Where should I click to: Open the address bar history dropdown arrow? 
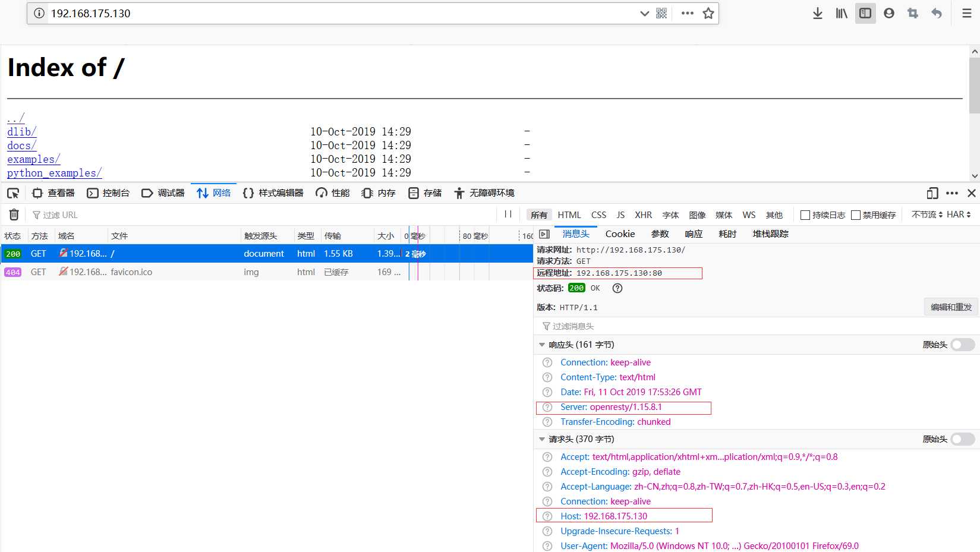(x=644, y=13)
